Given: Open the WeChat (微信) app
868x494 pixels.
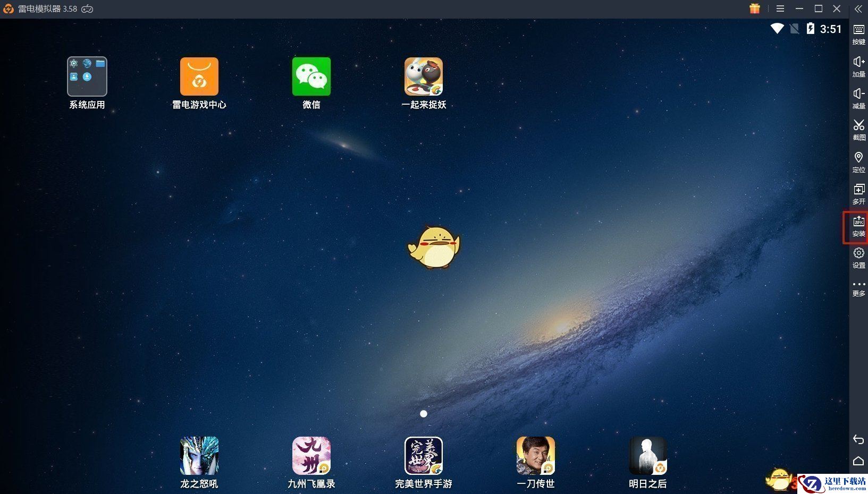Looking at the screenshot, I should (x=311, y=77).
